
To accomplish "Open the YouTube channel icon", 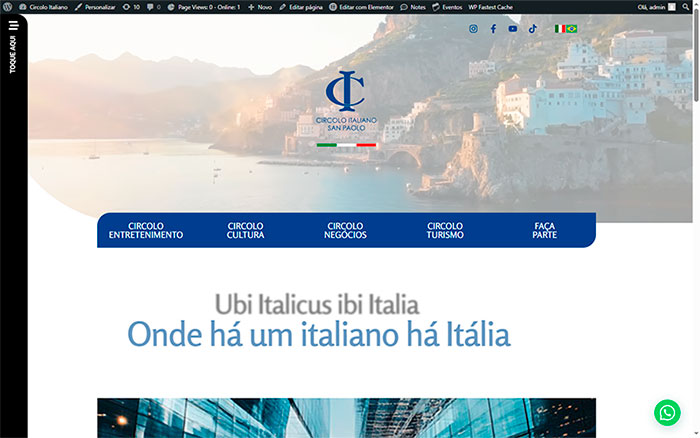I will (x=513, y=29).
